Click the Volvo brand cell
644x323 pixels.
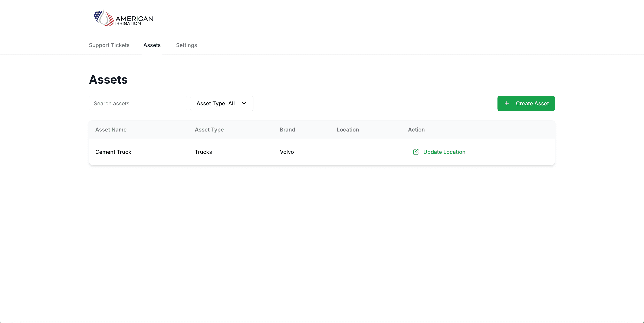(x=286, y=152)
